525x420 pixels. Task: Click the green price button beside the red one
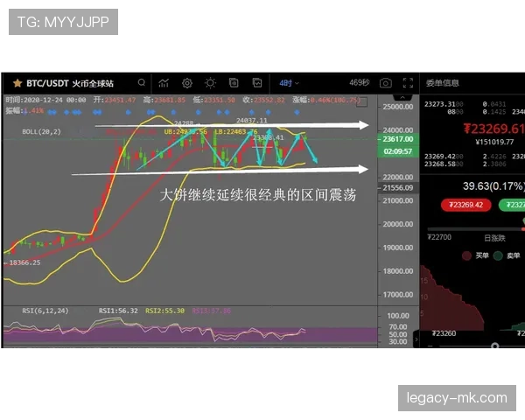point(512,205)
